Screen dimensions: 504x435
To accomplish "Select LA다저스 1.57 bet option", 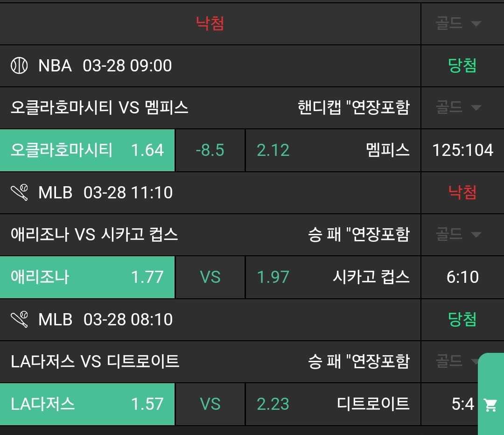I will point(87,404).
